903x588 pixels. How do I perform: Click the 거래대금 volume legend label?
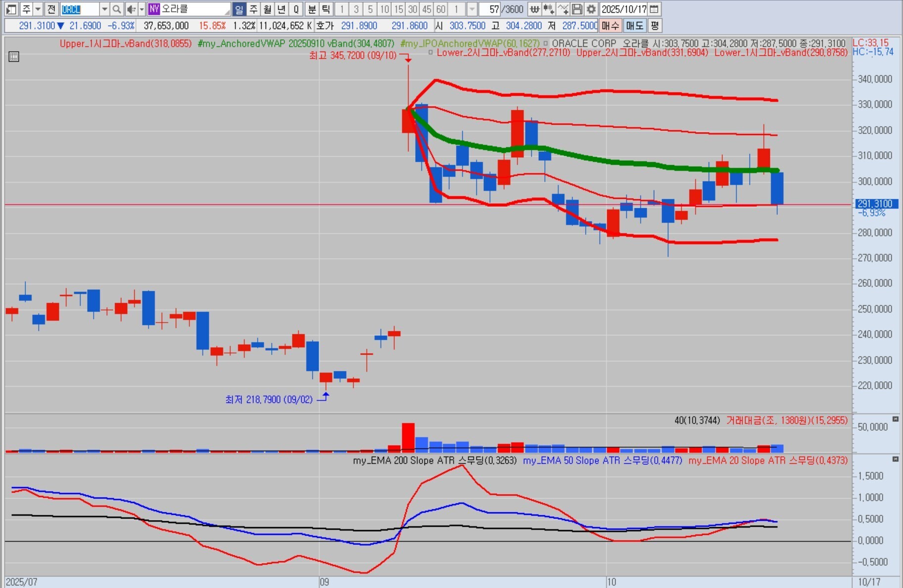(787, 420)
